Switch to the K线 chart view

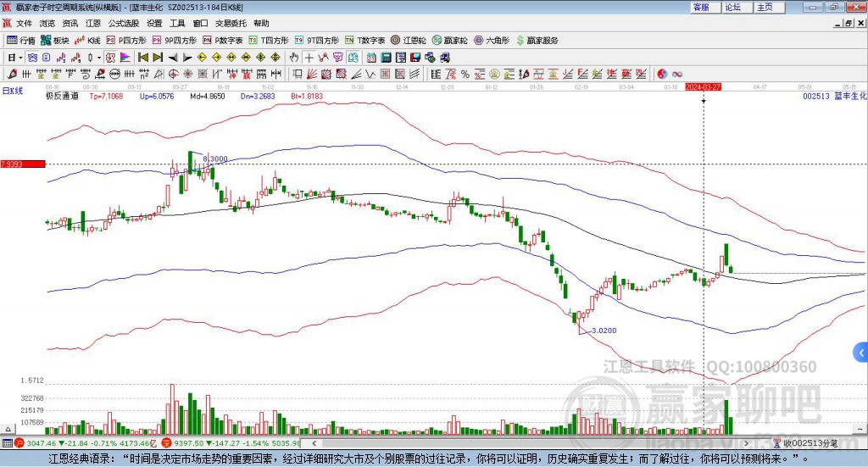[87, 41]
